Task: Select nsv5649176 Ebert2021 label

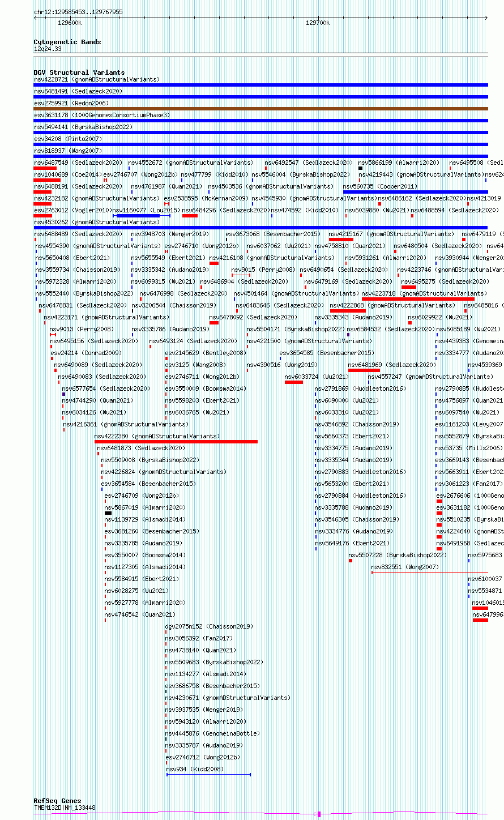Action: (352, 543)
